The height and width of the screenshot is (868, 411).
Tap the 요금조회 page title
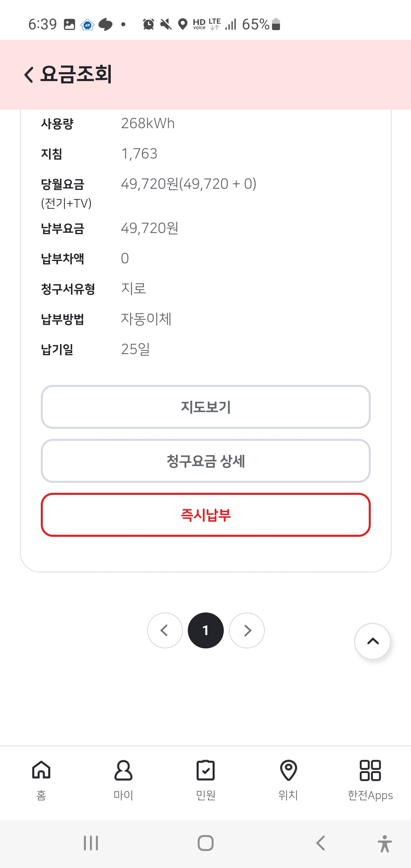pyautogui.click(x=76, y=74)
